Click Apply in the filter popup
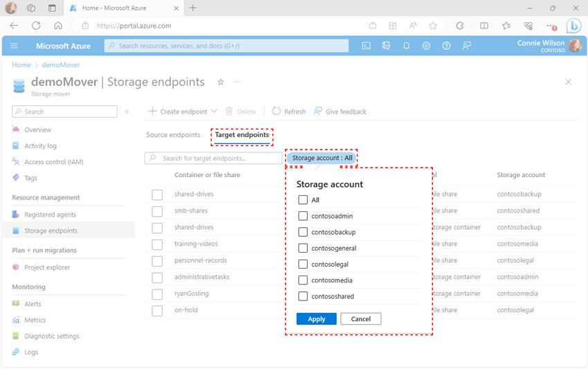588x369 pixels. [316, 319]
